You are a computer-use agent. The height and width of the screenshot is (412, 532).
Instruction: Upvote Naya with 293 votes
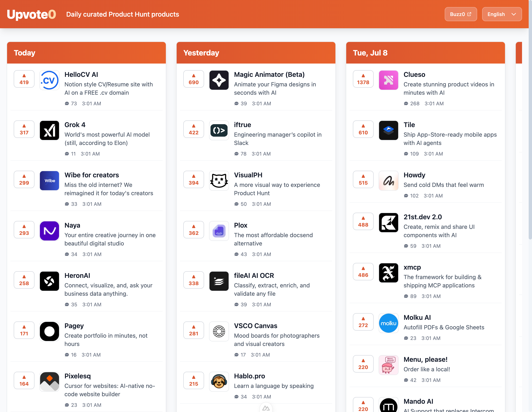coord(24,230)
